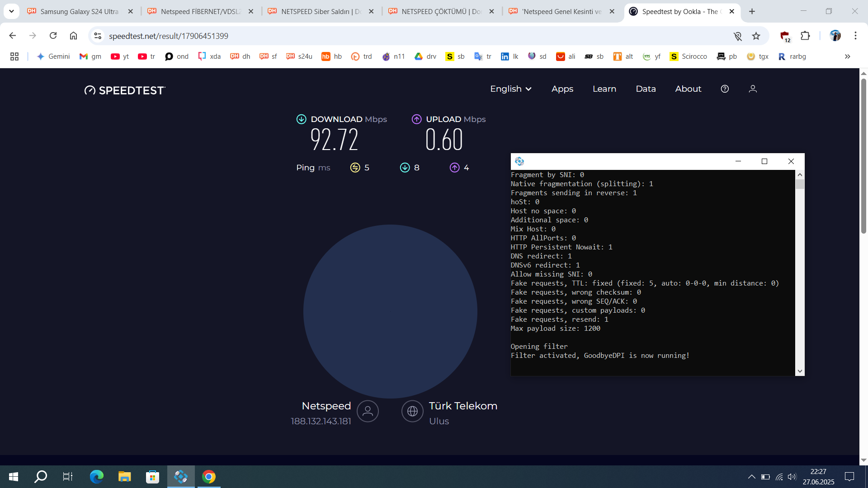Open the Windows notification center
The image size is (868, 488).
tap(849, 477)
